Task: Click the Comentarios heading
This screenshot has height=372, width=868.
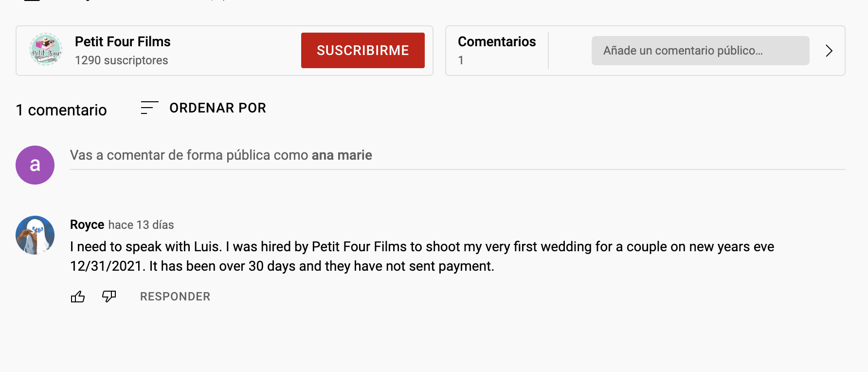Action: pyautogui.click(x=497, y=42)
